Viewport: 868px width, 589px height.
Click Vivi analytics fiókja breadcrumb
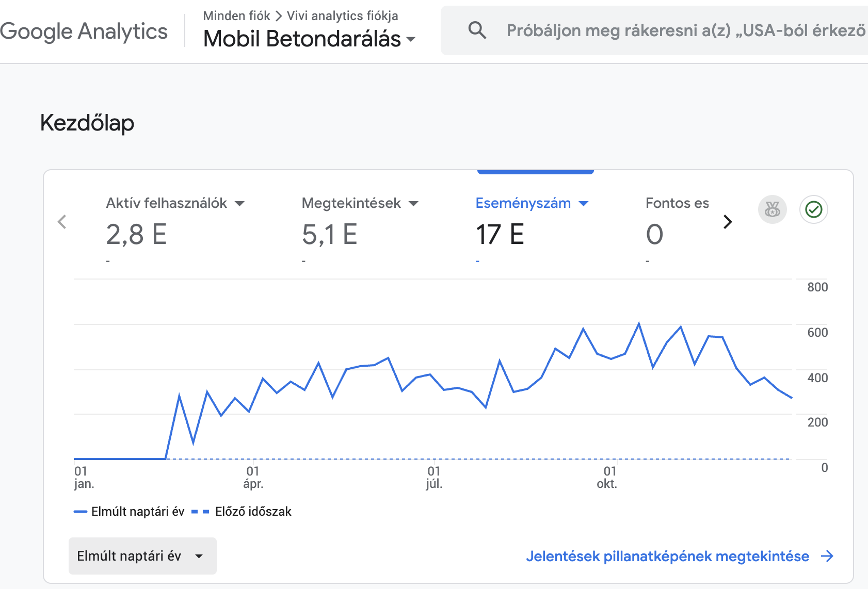343,16
